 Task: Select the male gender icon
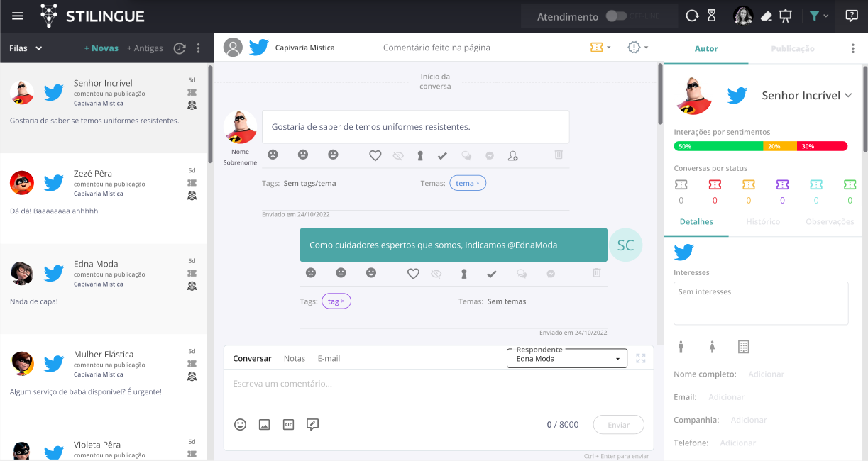[681, 347]
